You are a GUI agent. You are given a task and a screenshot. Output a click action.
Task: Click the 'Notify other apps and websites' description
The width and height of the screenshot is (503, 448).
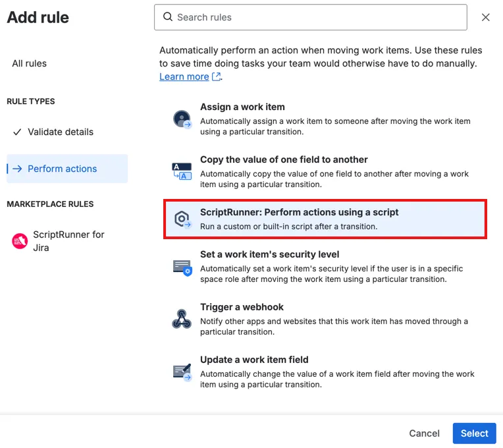[334, 327]
